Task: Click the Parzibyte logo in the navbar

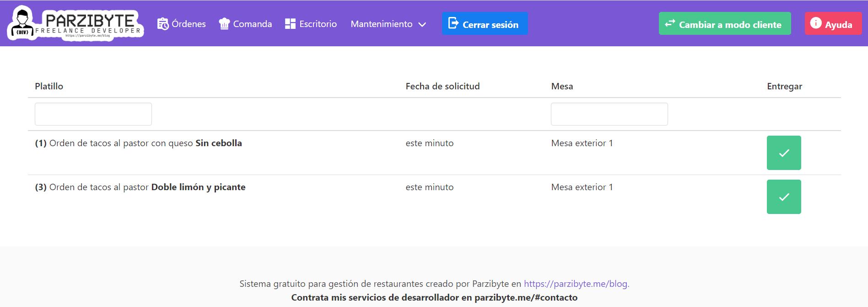Action: point(75,23)
